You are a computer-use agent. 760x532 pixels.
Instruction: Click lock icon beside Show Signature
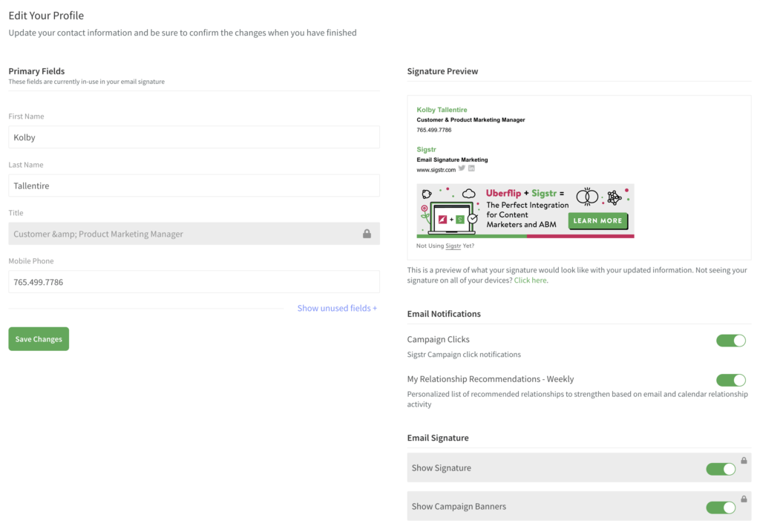pyautogui.click(x=744, y=460)
